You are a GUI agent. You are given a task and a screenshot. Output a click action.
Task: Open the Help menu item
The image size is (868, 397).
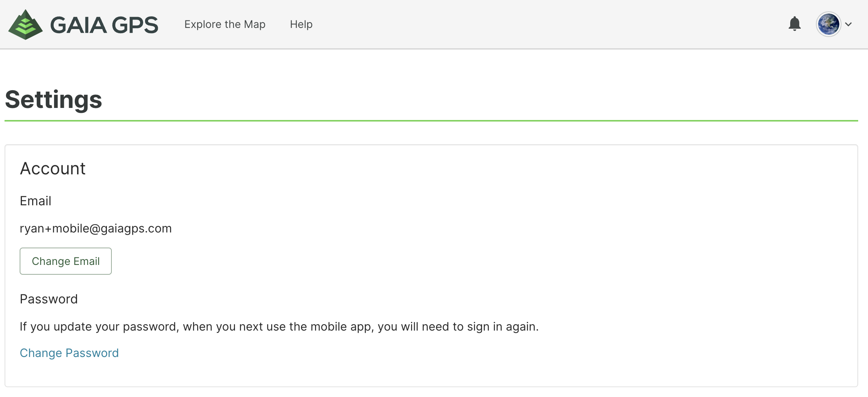301,24
